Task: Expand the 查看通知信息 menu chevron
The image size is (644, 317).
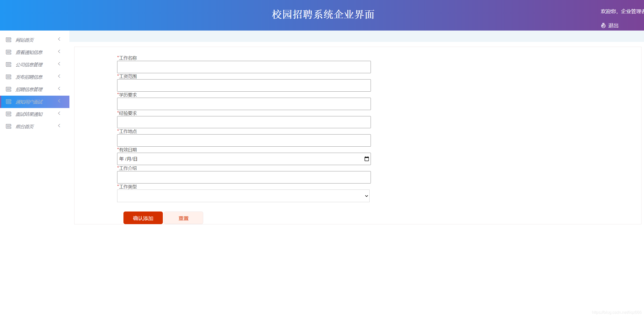Action: pos(59,51)
